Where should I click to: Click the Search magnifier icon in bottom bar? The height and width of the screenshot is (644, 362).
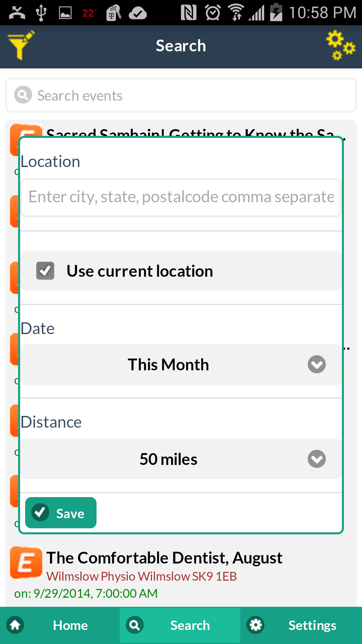(x=135, y=625)
